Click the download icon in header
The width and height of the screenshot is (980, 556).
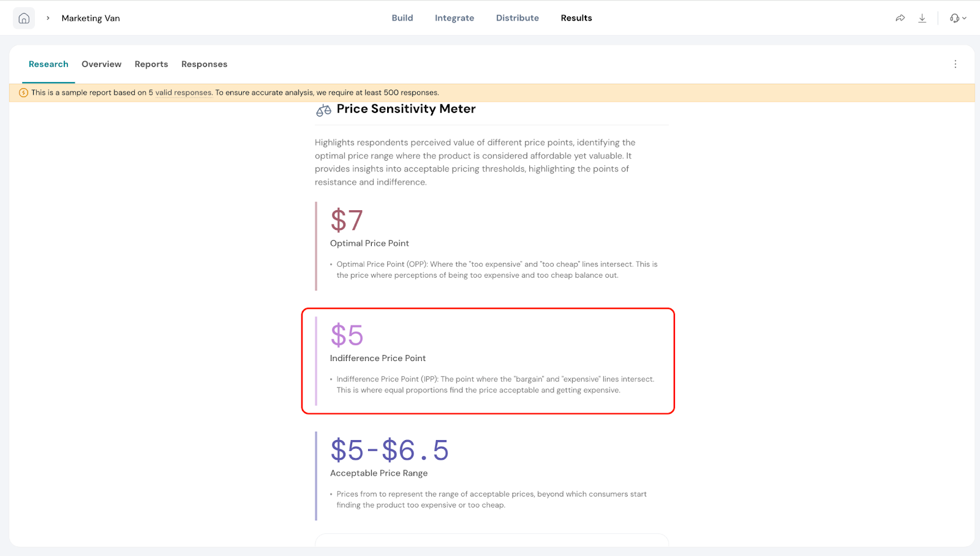point(922,18)
